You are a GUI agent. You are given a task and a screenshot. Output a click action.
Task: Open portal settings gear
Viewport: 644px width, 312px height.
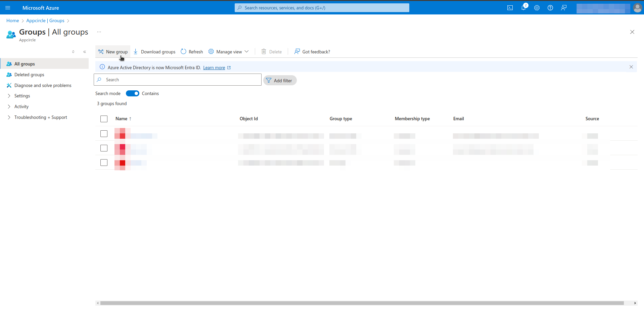coord(537,8)
